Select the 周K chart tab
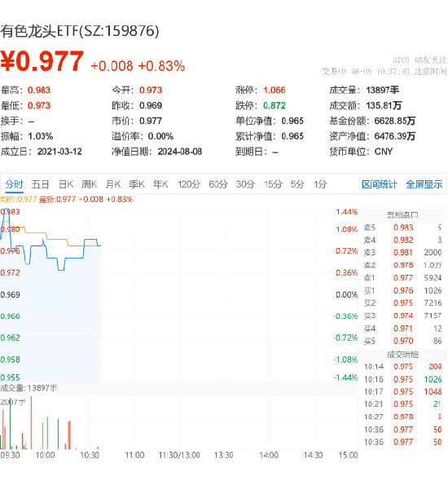The image size is (448, 477). [89, 184]
